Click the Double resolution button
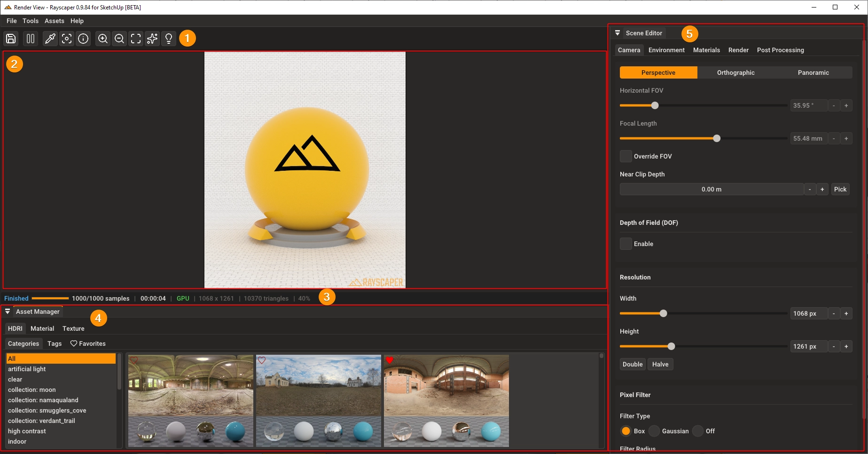 coord(632,364)
